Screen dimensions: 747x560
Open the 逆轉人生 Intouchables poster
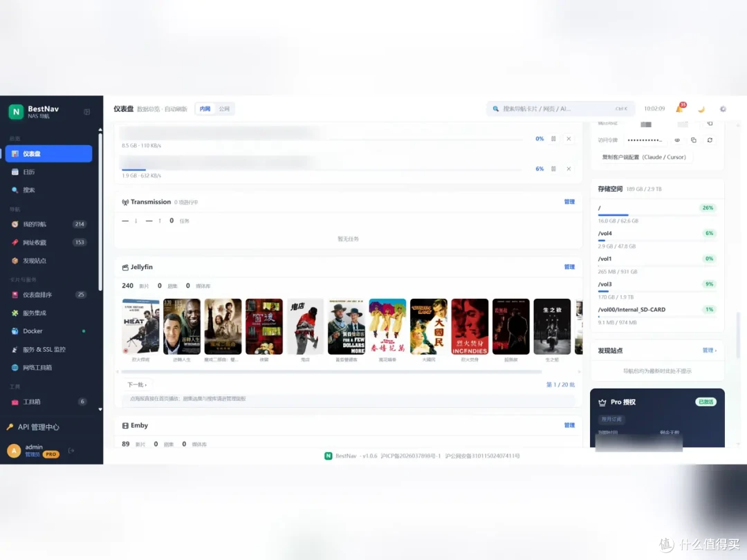tap(181, 326)
